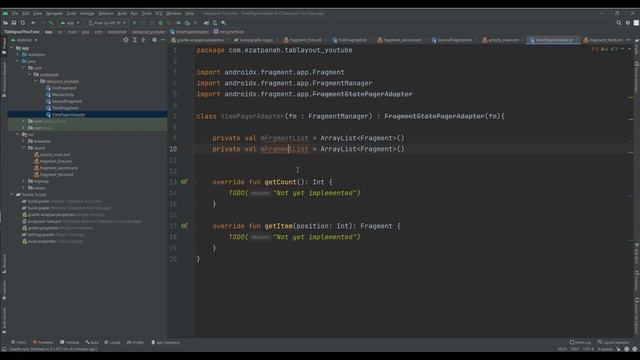Expand the values folder

(x=24, y=188)
